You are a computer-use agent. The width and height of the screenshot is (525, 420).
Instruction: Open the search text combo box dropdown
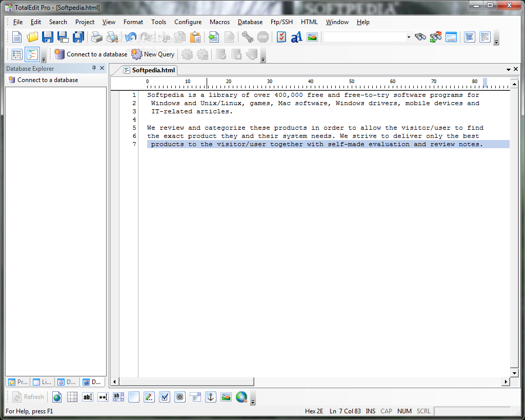coord(409,37)
